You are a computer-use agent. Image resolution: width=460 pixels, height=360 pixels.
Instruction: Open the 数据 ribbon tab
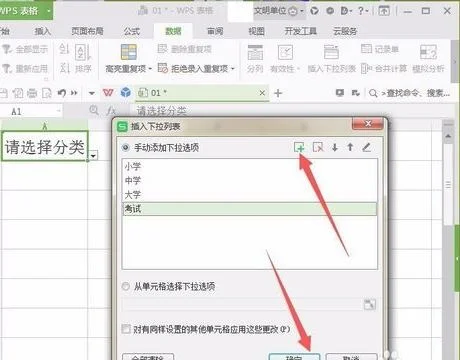tap(173, 31)
